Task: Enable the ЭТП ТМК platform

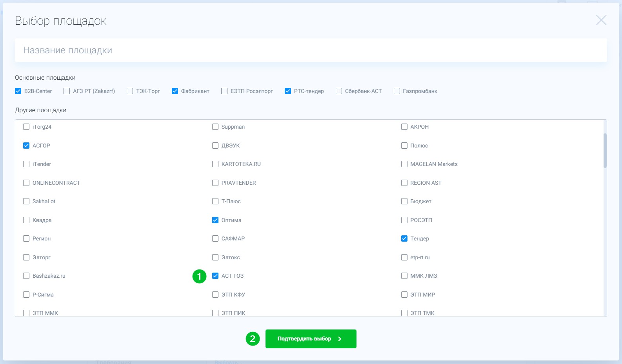Action: tap(404, 313)
